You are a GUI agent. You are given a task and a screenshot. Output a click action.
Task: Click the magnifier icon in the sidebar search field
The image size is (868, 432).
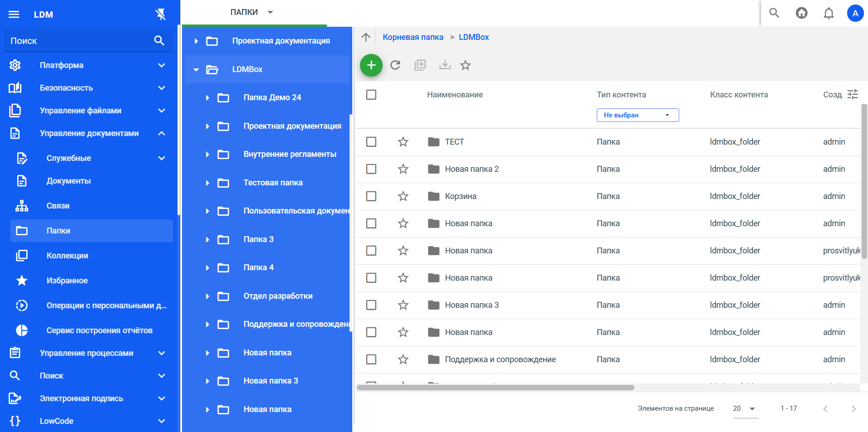point(159,41)
